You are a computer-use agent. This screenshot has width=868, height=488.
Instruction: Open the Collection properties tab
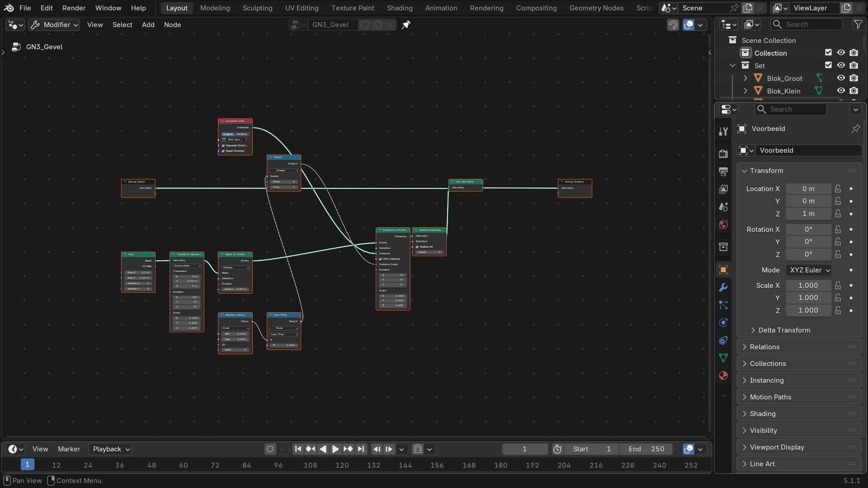point(723,247)
